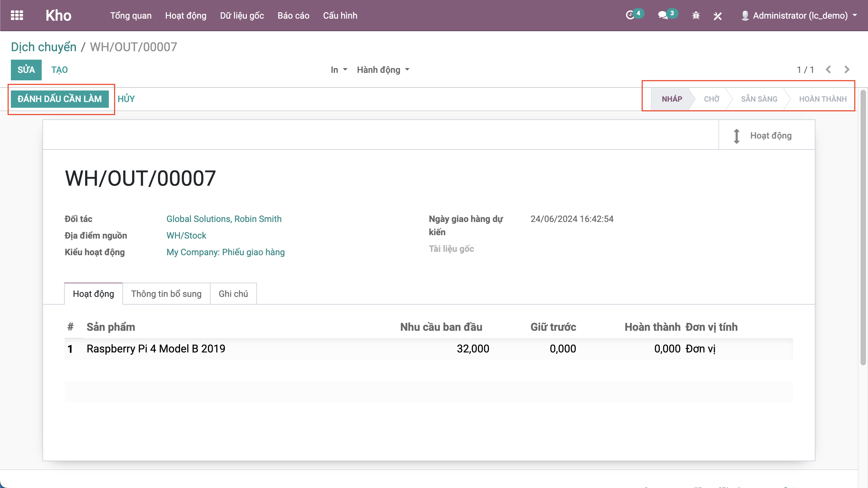Switch to Thông tin bổ sung tab
Image resolution: width=868 pixels, height=488 pixels.
[166, 294]
